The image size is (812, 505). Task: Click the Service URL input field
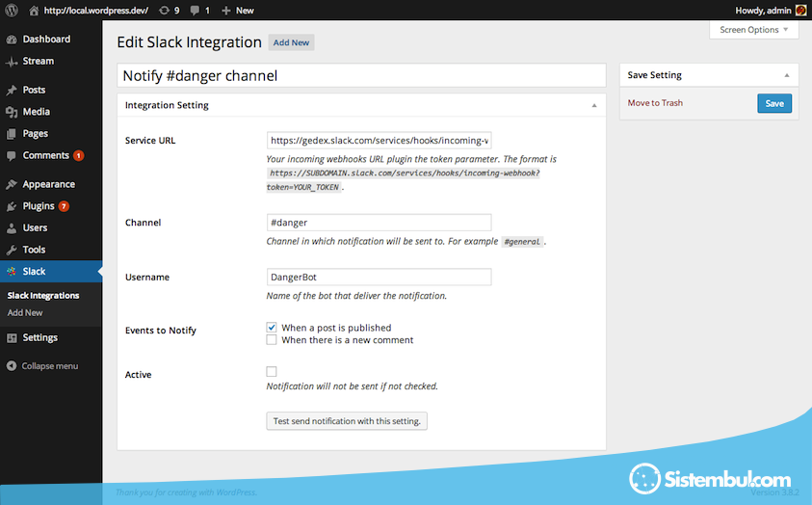tap(379, 141)
